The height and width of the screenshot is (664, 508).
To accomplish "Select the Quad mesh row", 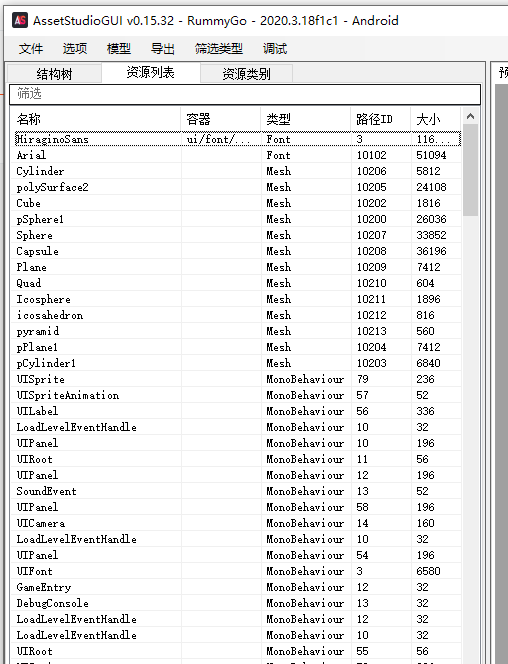I will [x=237, y=283].
